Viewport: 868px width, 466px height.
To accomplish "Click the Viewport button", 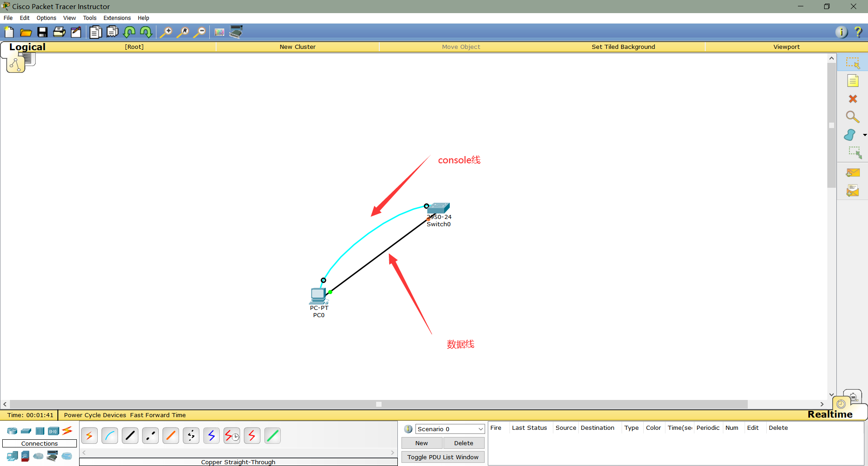I will (786, 47).
